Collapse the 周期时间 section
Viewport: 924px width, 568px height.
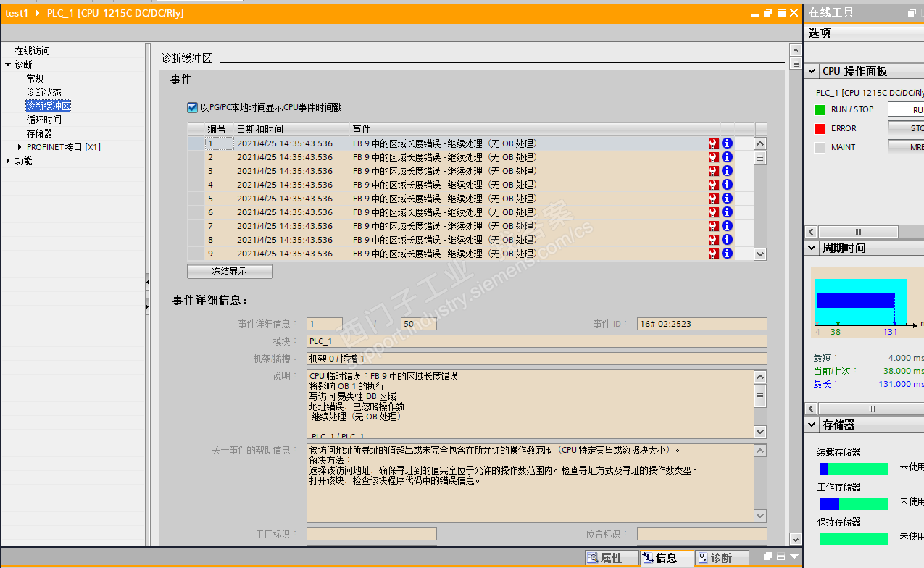click(x=812, y=248)
